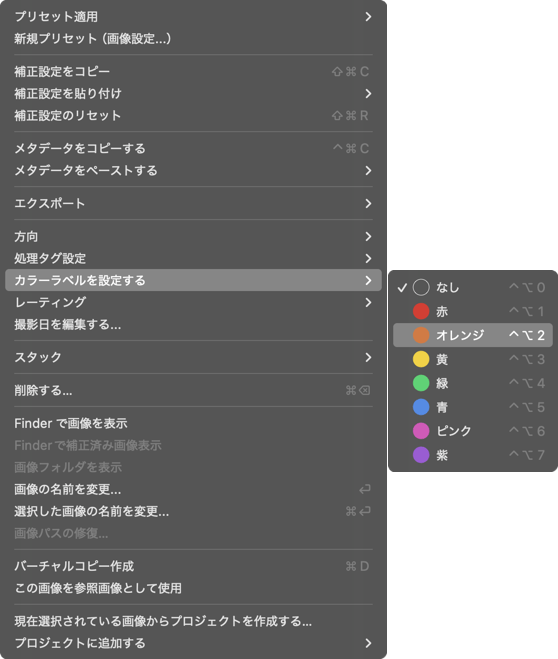The width and height of the screenshot is (558, 659).
Task: Select the checked なし no-label option
Action: click(473, 287)
